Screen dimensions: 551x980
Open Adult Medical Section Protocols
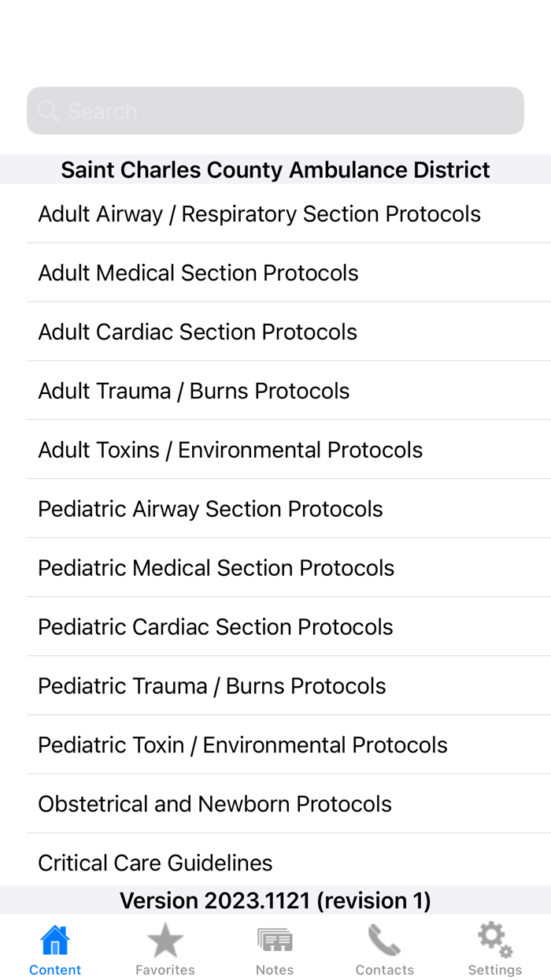click(x=198, y=273)
